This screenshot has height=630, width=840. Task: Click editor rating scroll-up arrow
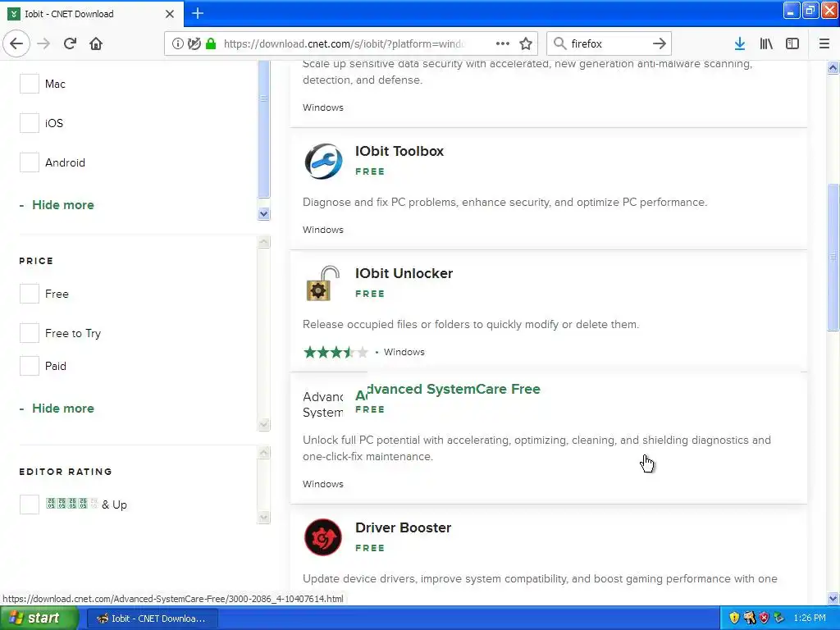263,453
